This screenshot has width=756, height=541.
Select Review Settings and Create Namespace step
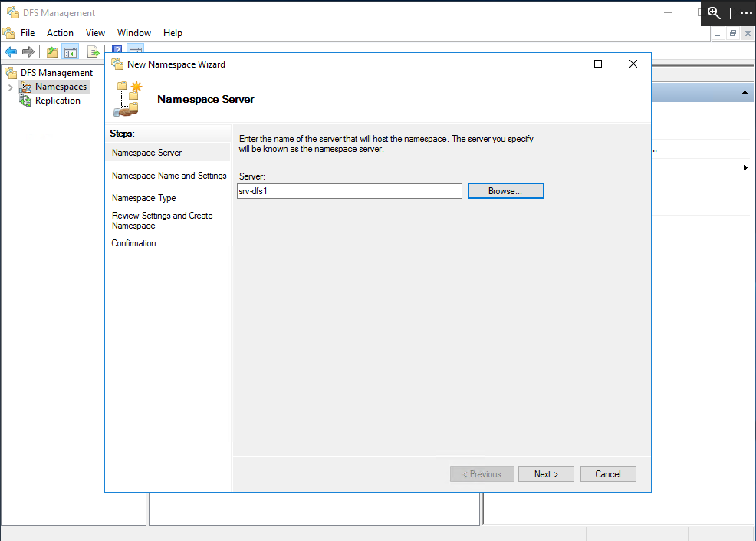[162, 220]
